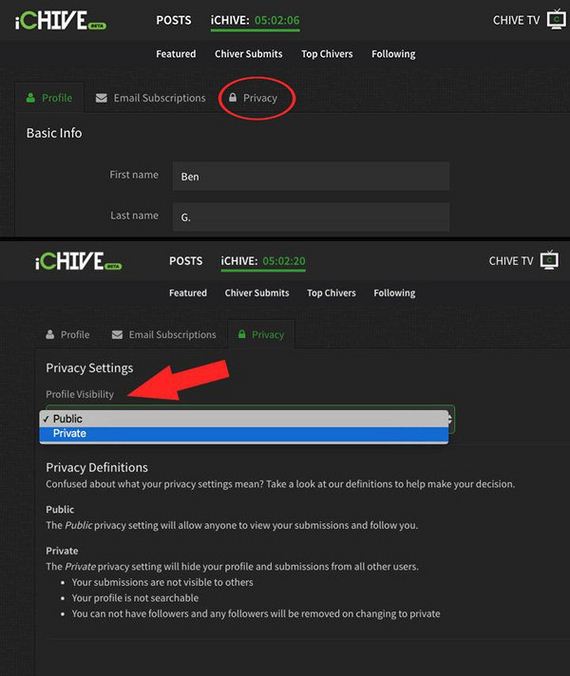Click 'You can not have followers' bullet text
The width and height of the screenshot is (570, 676).
pyautogui.click(x=256, y=613)
